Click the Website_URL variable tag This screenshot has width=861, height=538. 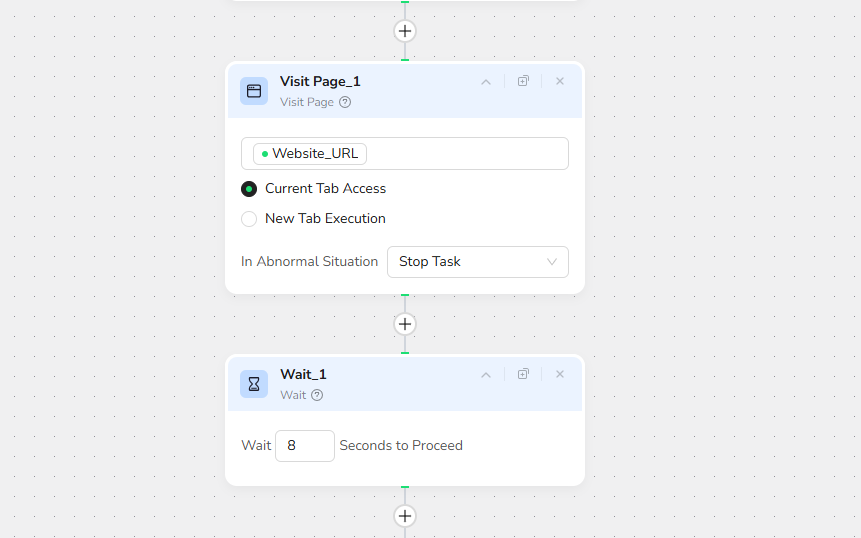click(310, 154)
